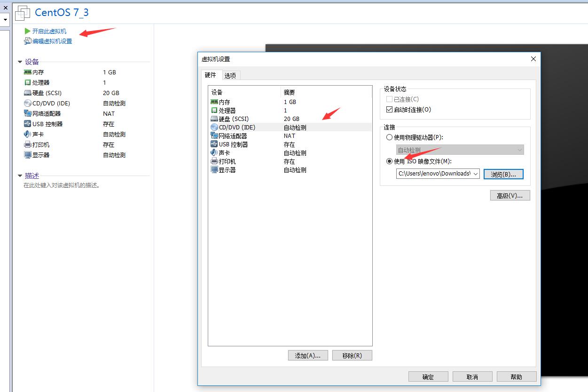The image size is (588, 392).
Task: Click the edit virtual machine settings icon
Action: click(27, 41)
